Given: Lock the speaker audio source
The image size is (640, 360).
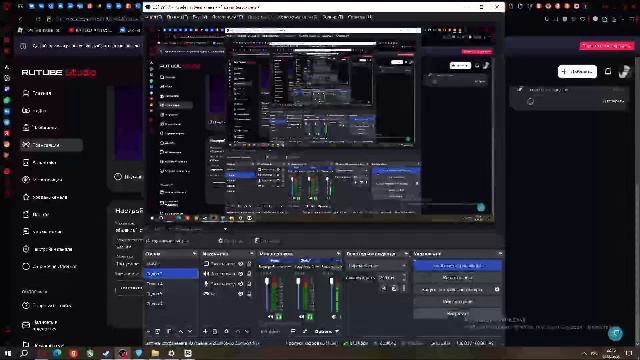Looking at the screenshot, I should 249,273.
